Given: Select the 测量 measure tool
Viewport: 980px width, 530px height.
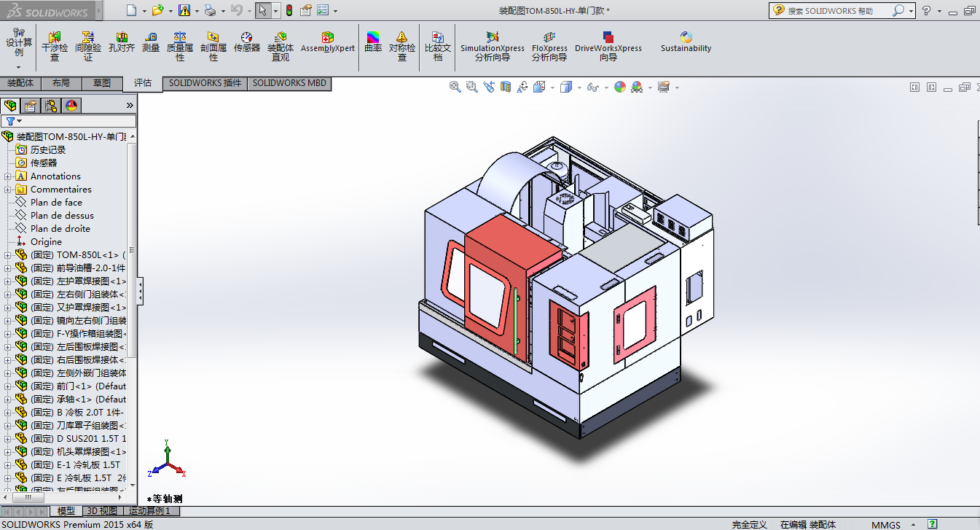Looking at the screenshot, I should click(x=151, y=37).
